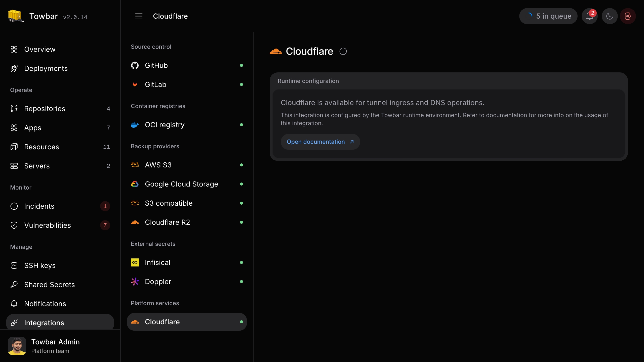Navigate to Apps
644x362 pixels.
(x=60, y=128)
